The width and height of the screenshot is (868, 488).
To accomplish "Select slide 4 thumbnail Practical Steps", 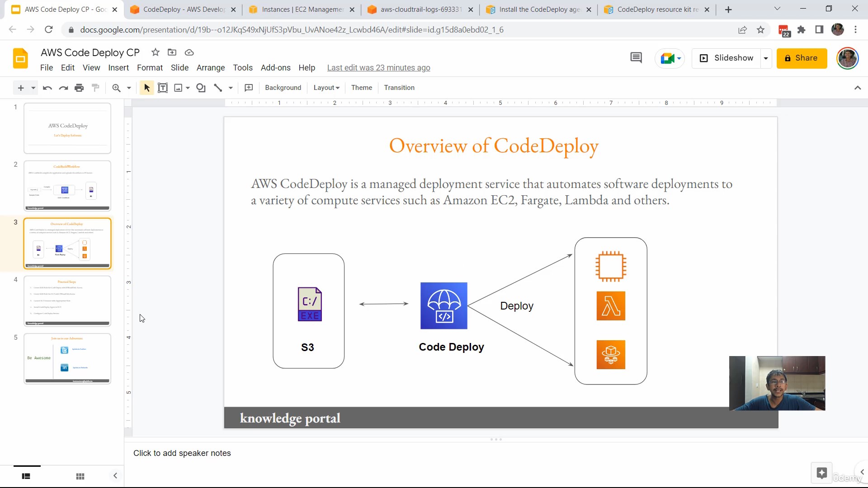I will pyautogui.click(x=67, y=301).
